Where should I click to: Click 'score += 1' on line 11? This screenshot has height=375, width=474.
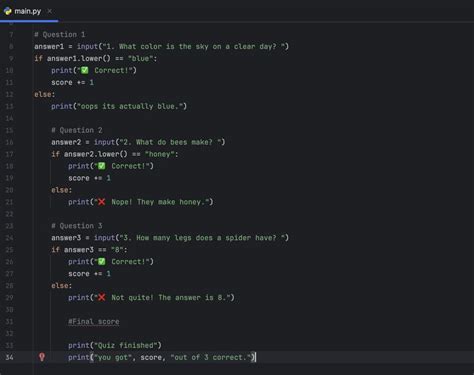coord(72,82)
